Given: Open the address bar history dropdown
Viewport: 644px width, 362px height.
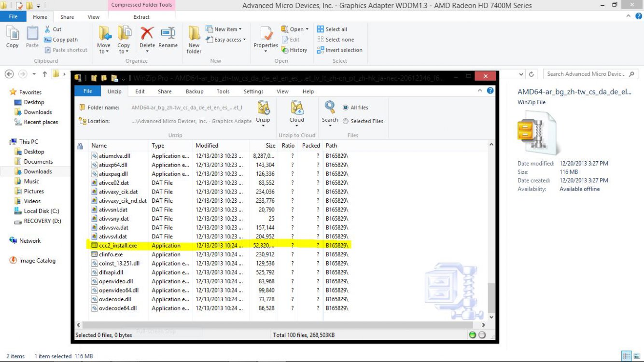Looking at the screenshot, I should (521, 74).
